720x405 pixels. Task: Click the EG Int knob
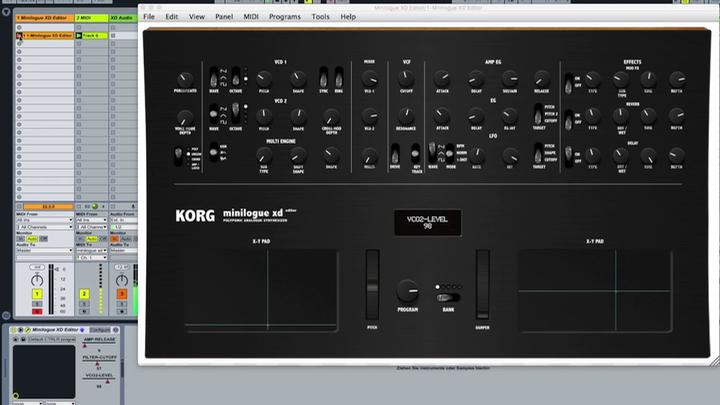[x=510, y=116]
